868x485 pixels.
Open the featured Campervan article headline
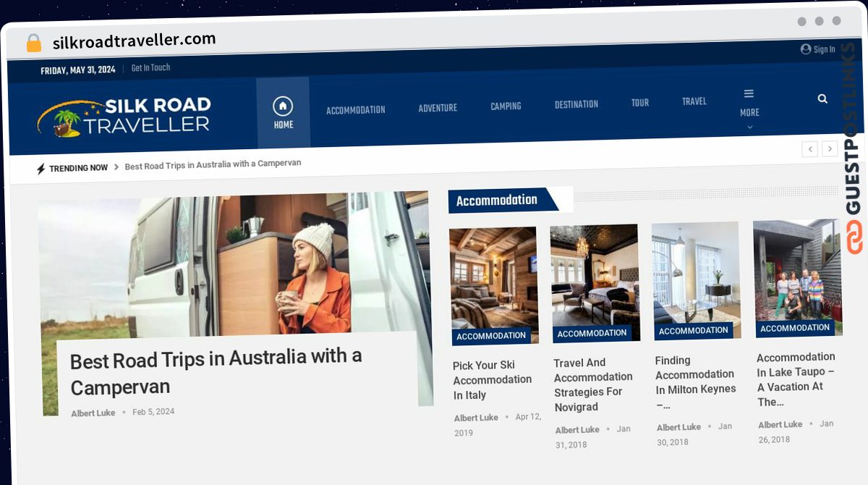click(216, 371)
